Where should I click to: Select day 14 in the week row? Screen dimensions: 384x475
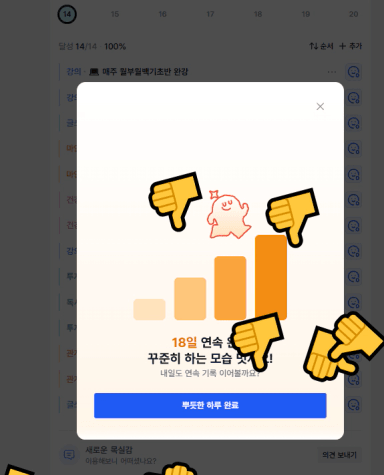click(x=67, y=14)
